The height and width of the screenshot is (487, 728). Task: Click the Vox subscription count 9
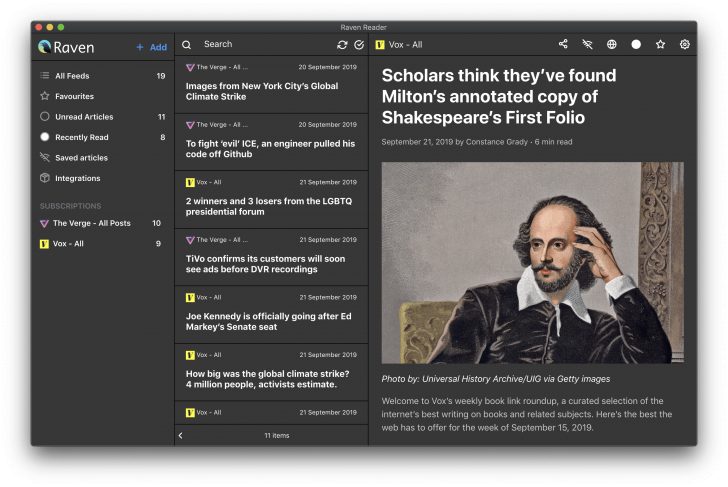[x=158, y=244]
